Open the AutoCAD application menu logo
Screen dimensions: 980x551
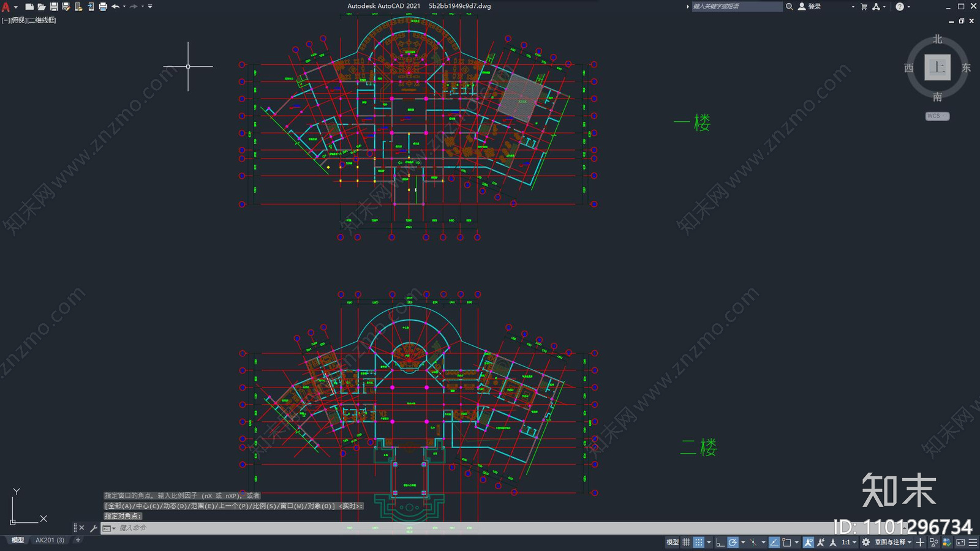[x=6, y=7]
